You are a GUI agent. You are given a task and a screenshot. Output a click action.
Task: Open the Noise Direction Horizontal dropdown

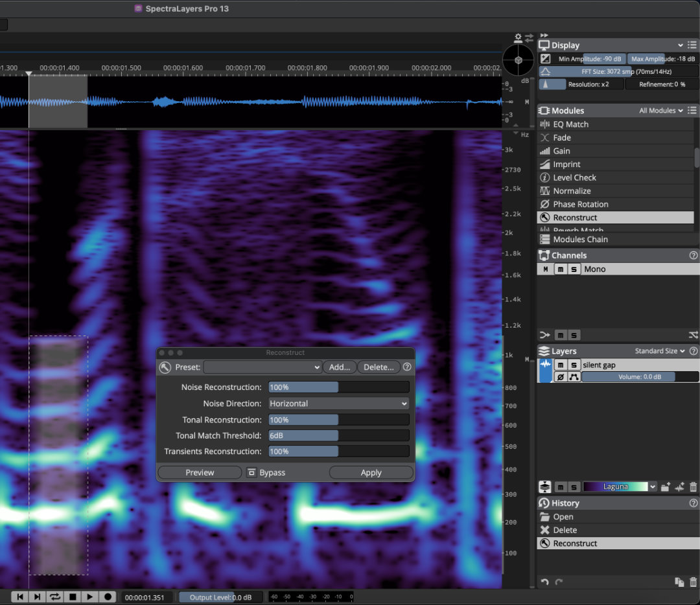[x=339, y=404]
